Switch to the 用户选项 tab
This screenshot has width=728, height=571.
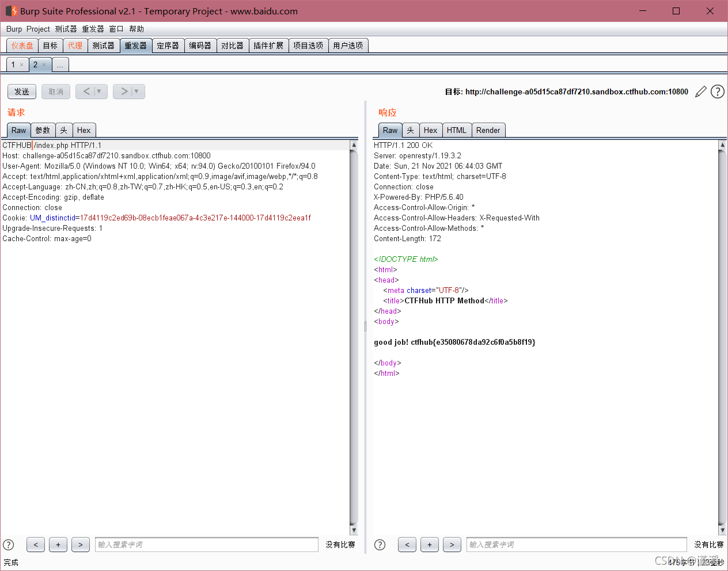348,45
